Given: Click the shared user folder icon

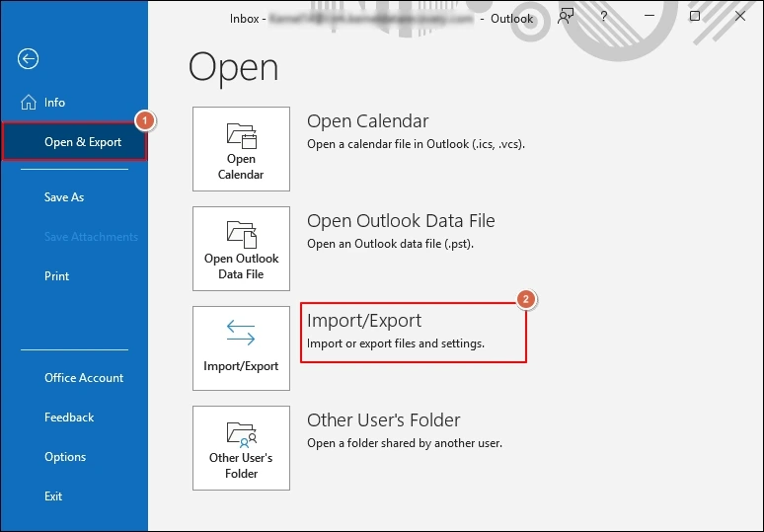Looking at the screenshot, I should 242,434.
